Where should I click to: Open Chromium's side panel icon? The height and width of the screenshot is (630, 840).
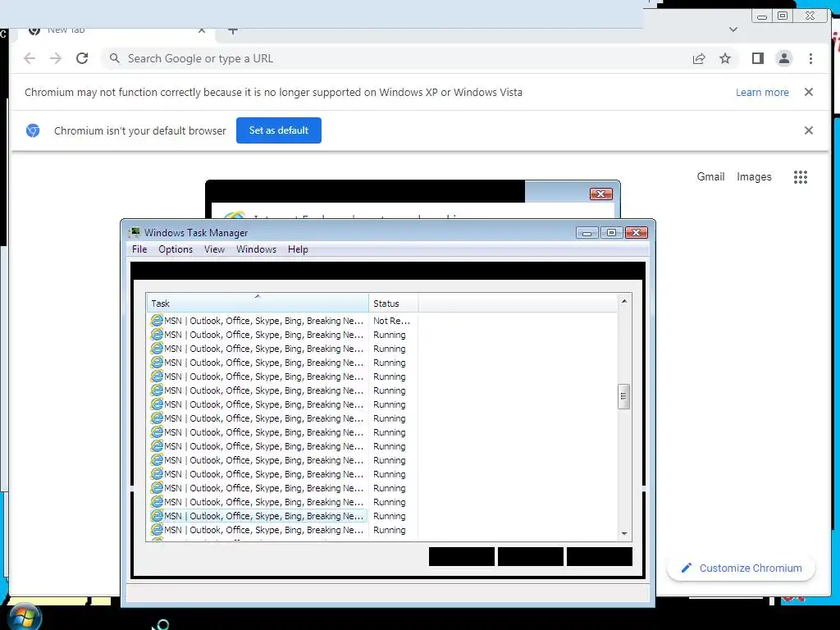point(757,58)
